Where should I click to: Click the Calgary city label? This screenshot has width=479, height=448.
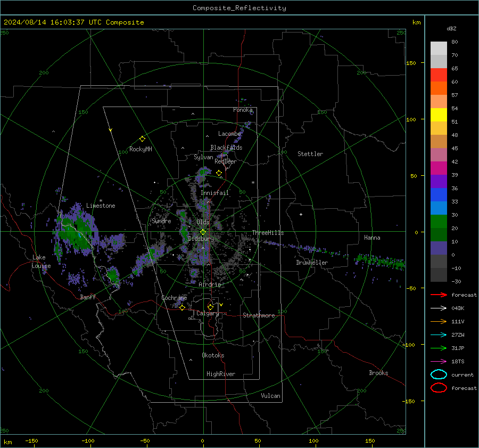tap(208, 313)
